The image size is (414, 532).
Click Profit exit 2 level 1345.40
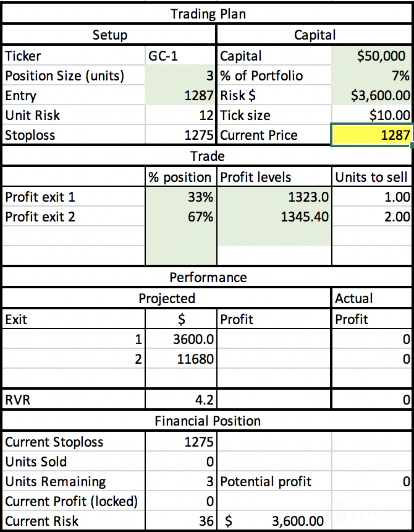pos(274,217)
